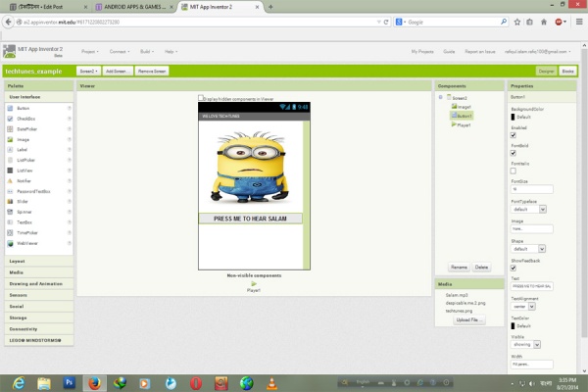Select the Button component icon in the palette

[9, 108]
